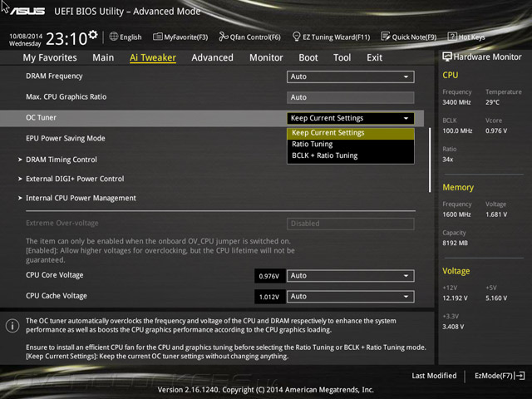Click the CPU Cache Voltage label
This screenshot has height=399, width=532.
click(57, 296)
